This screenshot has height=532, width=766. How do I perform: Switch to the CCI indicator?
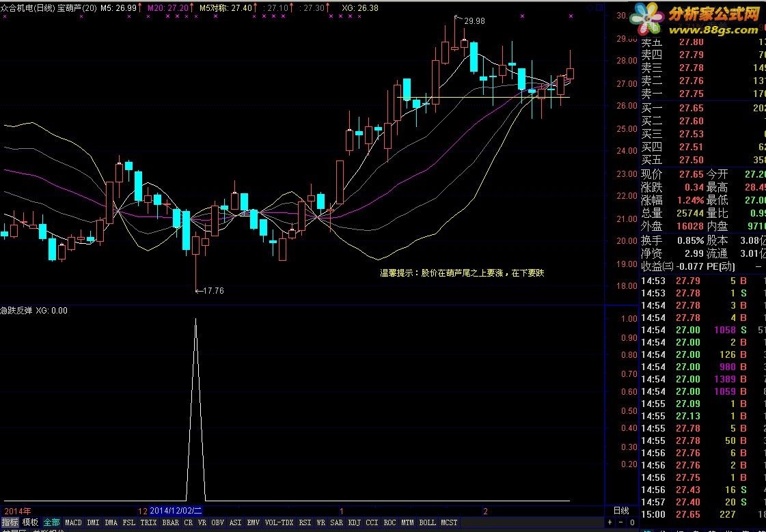[372, 522]
